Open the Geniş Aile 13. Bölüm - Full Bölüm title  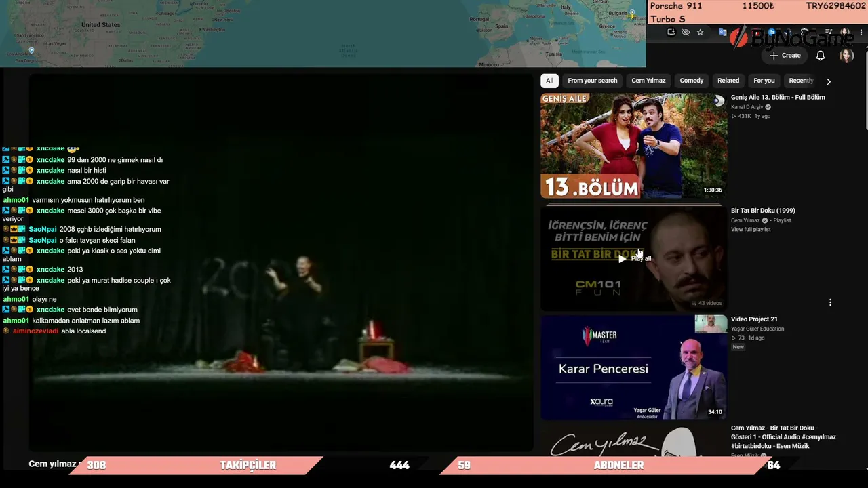778,98
